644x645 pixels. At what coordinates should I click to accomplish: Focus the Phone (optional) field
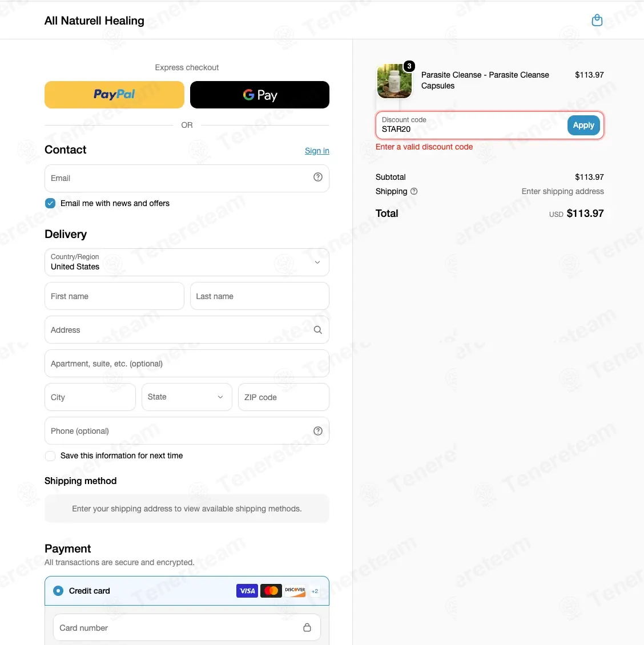tap(187, 431)
